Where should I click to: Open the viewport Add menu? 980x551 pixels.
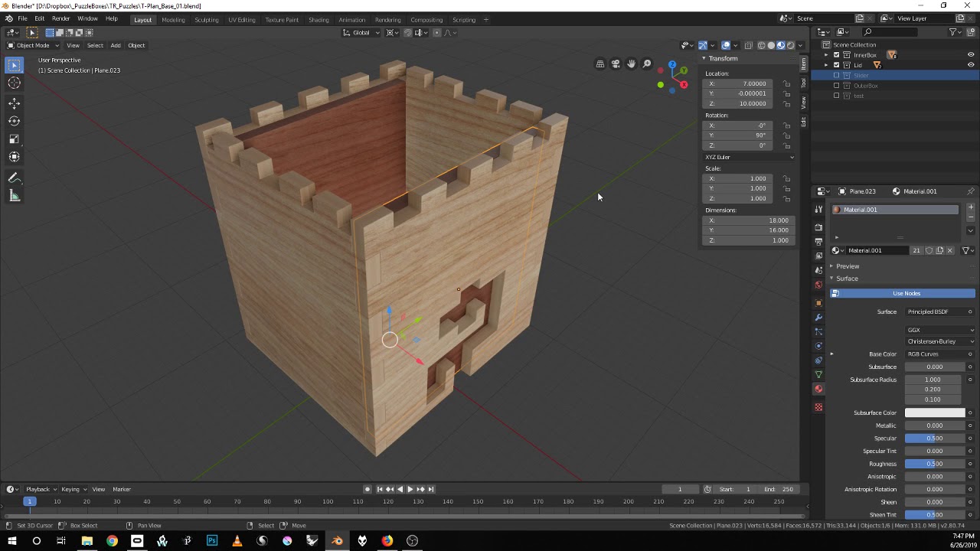tap(116, 45)
